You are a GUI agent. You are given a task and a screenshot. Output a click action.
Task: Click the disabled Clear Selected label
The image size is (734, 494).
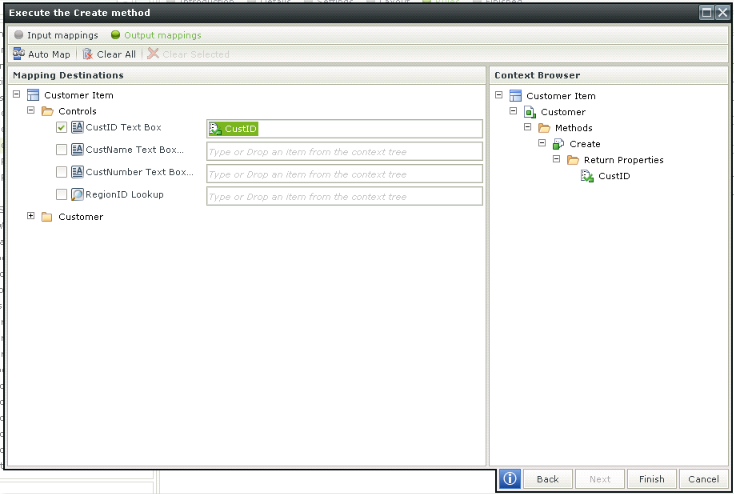pos(196,54)
